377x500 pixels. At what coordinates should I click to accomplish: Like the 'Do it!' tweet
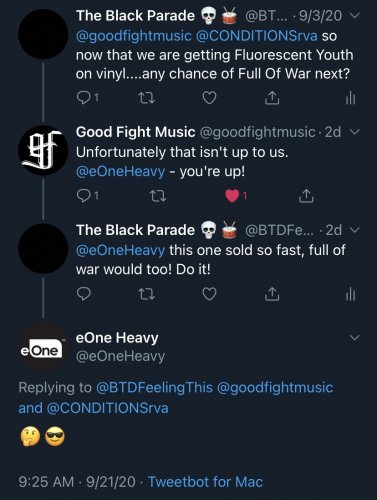click(210, 294)
